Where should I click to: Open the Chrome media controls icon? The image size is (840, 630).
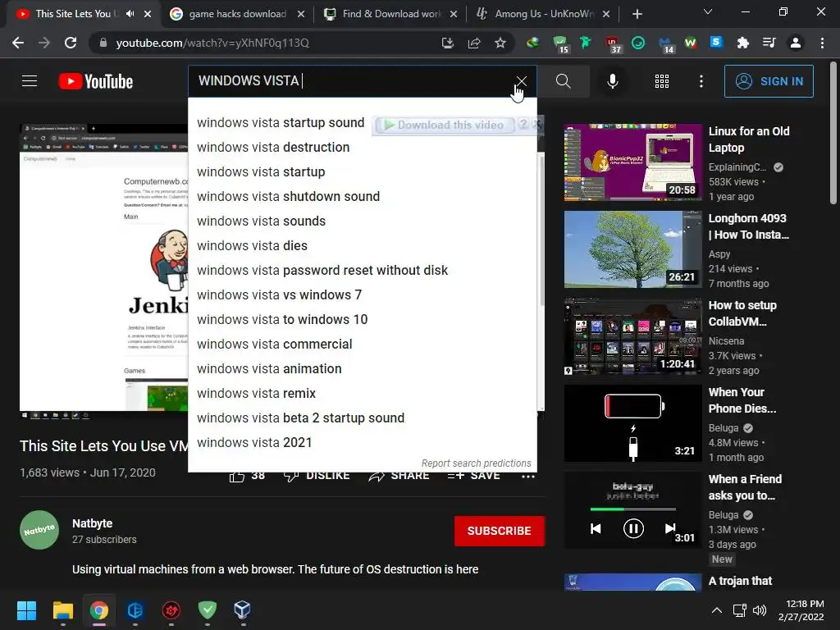point(769,43)
